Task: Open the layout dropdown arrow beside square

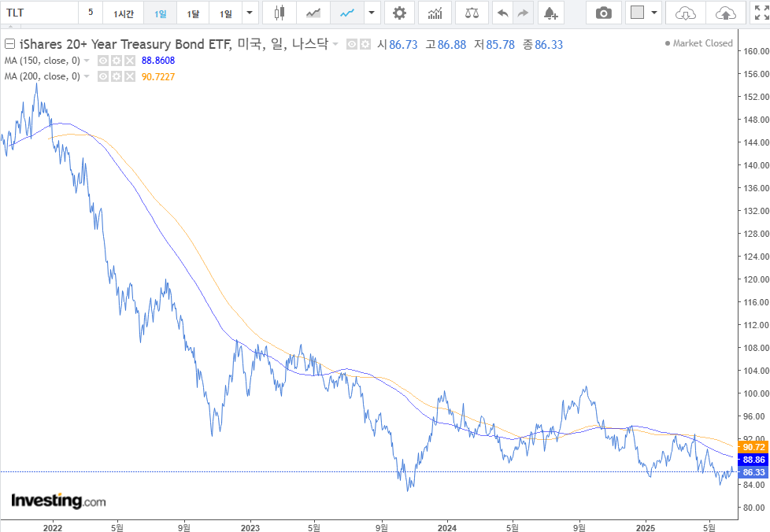Action: (654, 13)
